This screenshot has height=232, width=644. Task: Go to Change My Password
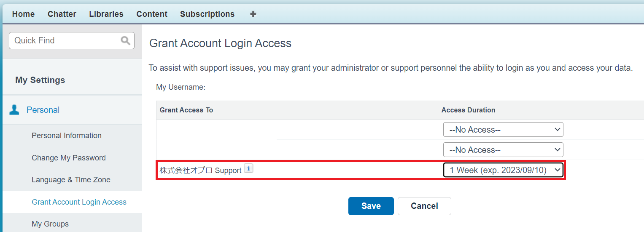69,158
